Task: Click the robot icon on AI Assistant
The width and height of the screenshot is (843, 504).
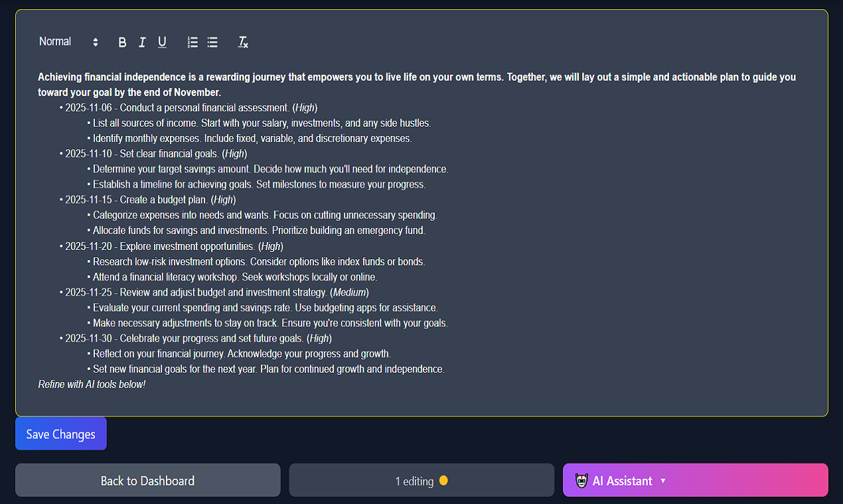Action: click(581, 480)
